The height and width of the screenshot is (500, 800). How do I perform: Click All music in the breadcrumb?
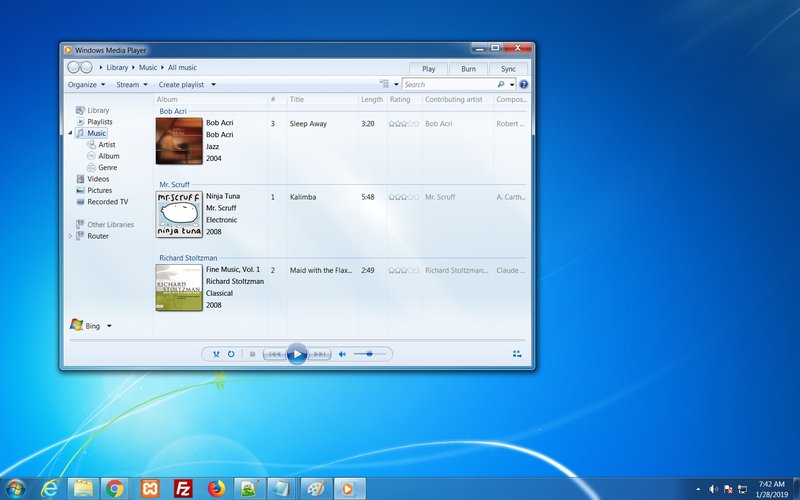click(182, 67)
